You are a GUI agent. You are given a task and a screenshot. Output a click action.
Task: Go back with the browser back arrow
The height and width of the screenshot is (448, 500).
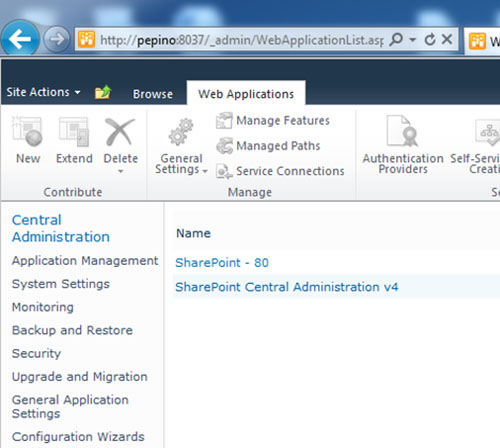point(20,39)
